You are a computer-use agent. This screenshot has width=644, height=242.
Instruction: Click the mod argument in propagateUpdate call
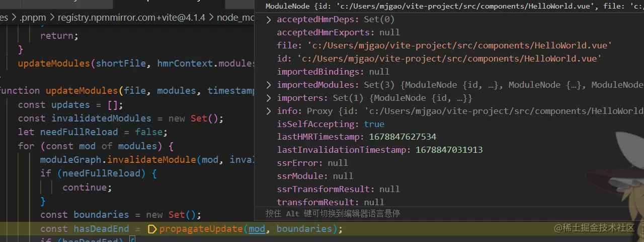pyautogui.click(x=257, y=229)
